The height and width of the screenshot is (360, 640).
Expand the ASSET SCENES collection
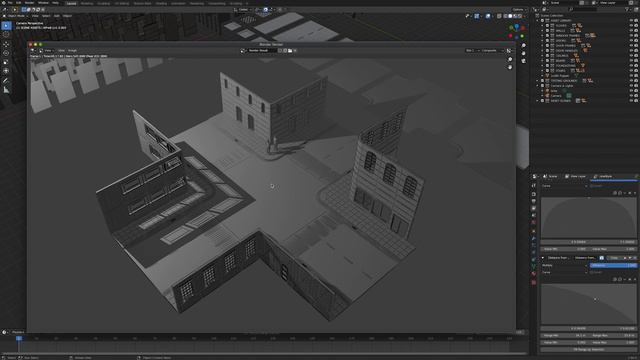pos(538,100)
